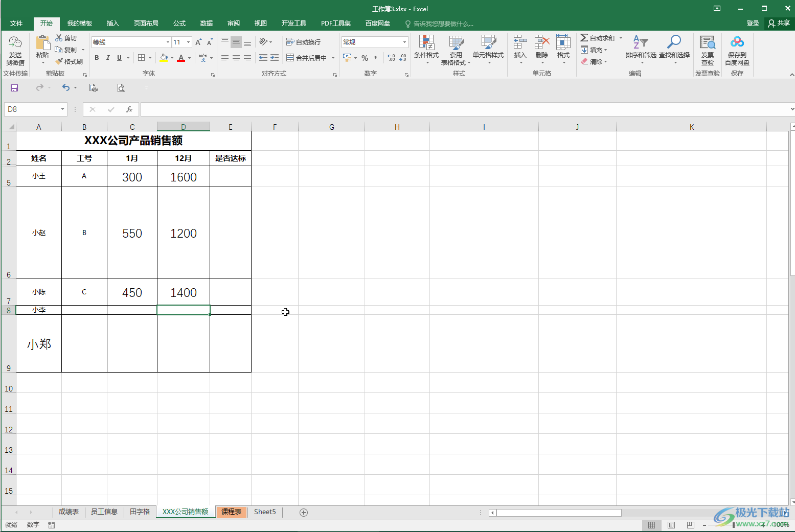
Task: Expand the number format dropdown (常规)
Action: pyautogui.click(x=404, y=42)
